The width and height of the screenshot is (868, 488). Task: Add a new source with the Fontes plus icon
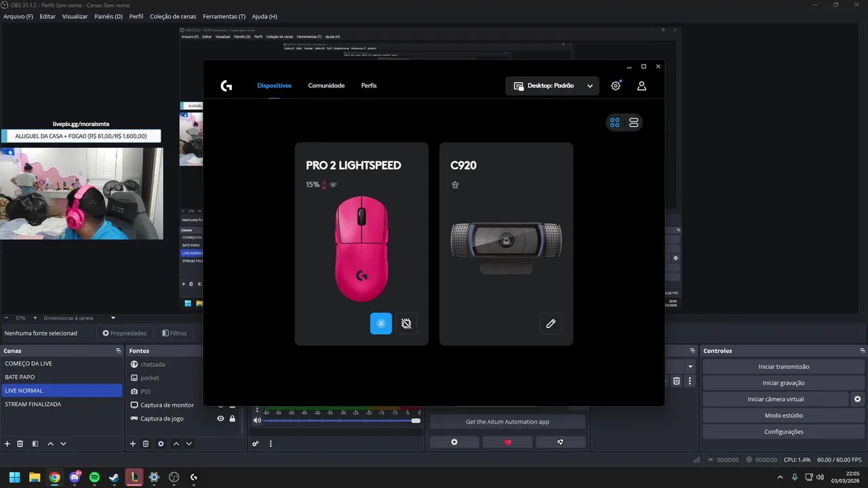(x=133, y=444)
